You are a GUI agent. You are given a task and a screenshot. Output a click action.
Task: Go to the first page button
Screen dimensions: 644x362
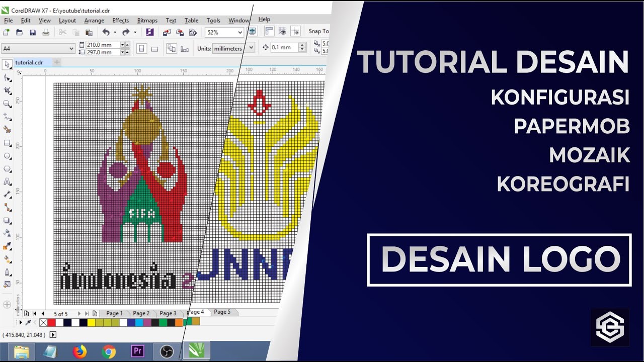coord(34,313)
